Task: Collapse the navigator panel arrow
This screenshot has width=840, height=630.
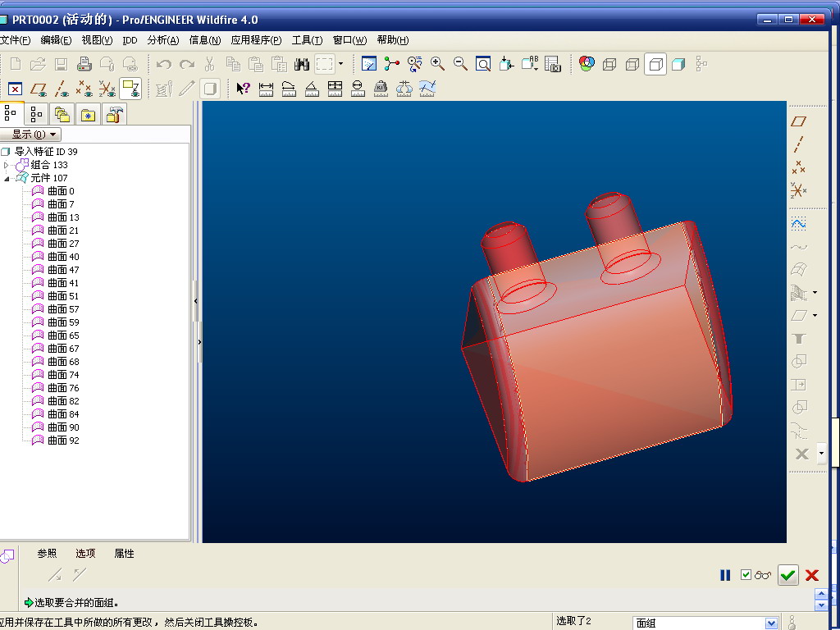Action: click(196, 301)
